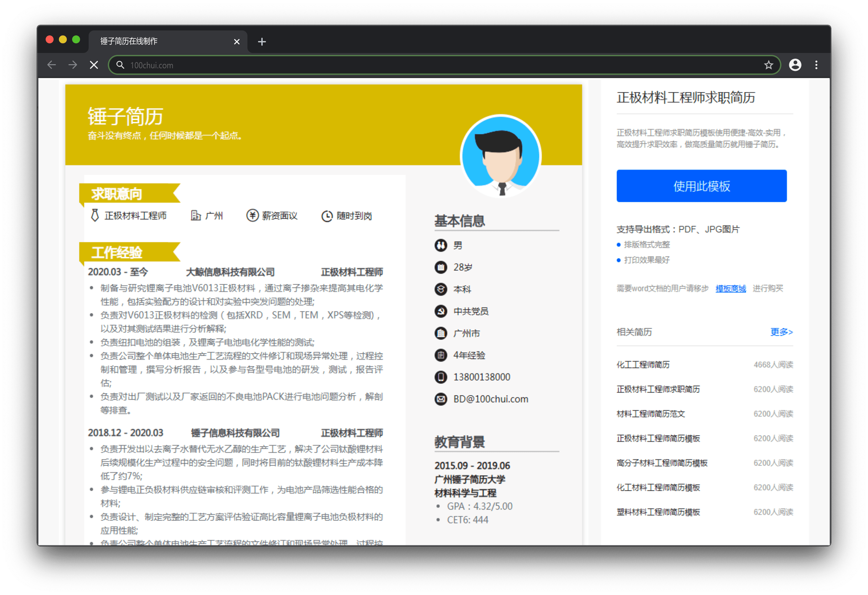
Task: Click the party icon next to 中共党员
Action: tap(441, 311)
